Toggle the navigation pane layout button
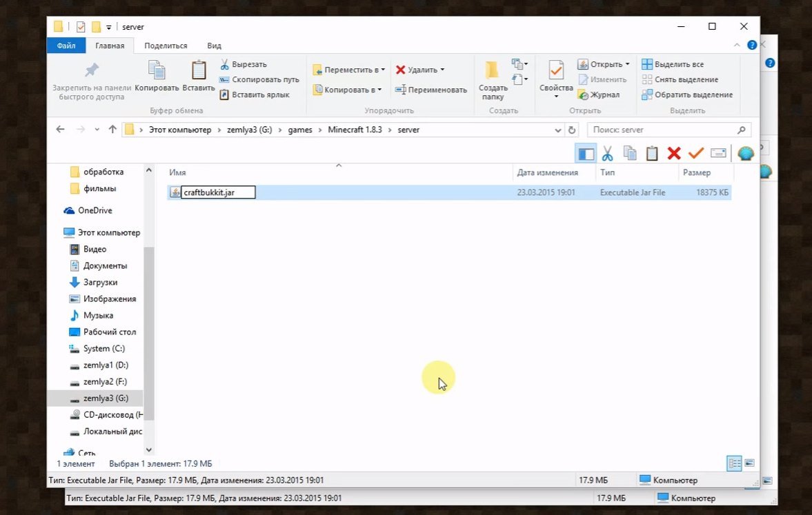Screen dimensions: 812x515 point(586,153)
